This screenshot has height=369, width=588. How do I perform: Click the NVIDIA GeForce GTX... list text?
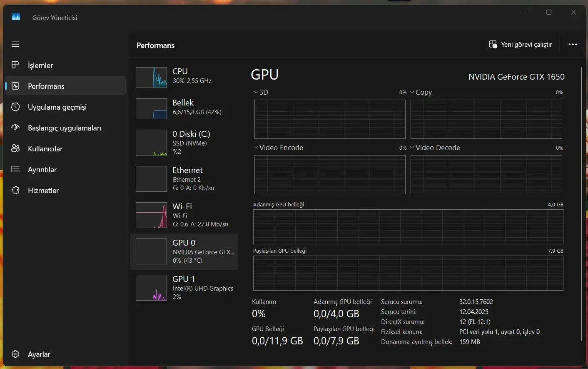click(204, 252)
